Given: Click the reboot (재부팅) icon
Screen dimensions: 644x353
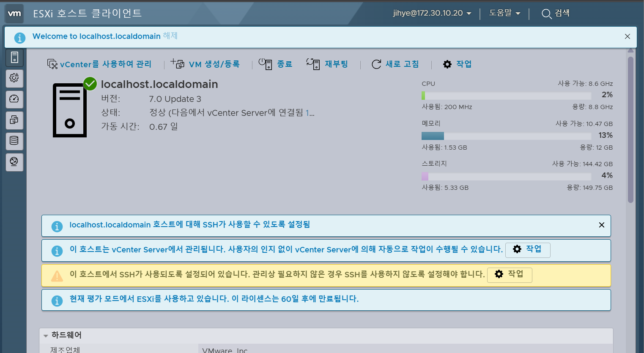Looking at the screenshot, I should pos(313,64).
